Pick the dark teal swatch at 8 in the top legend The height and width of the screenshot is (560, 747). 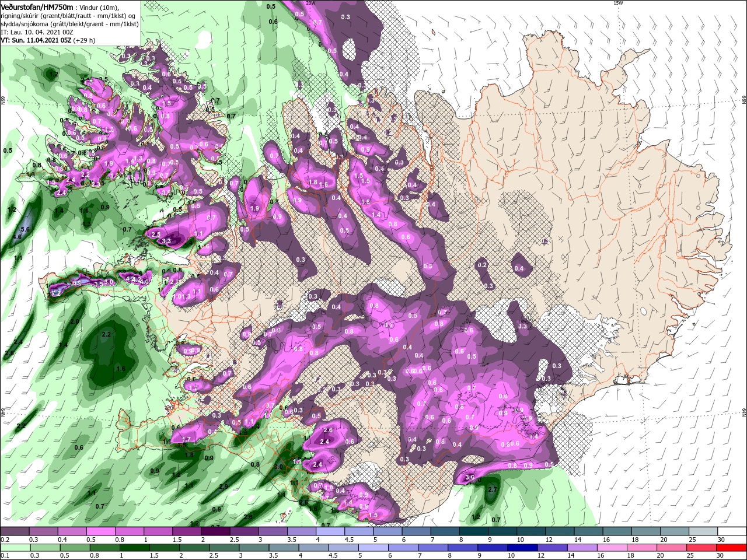pyautogui.click(x=474, y=531)
